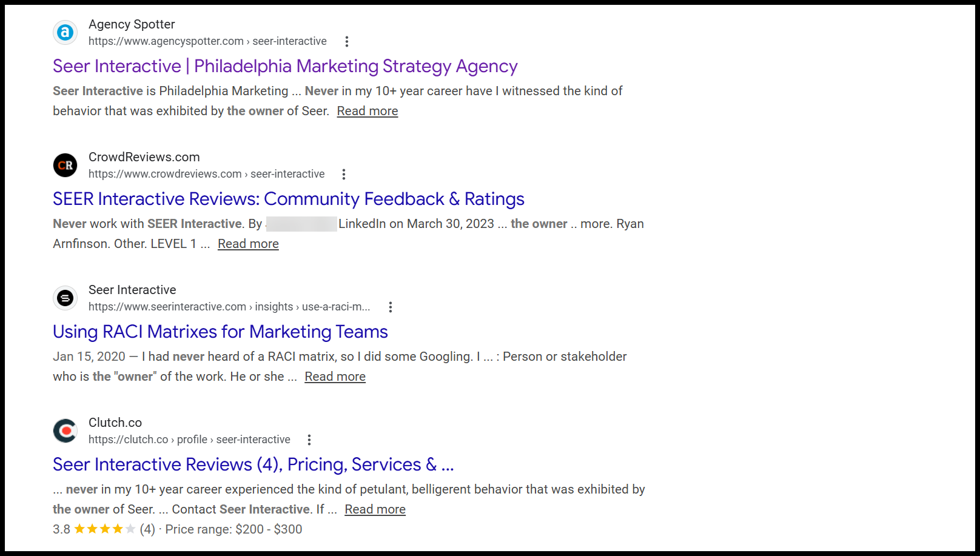Open SEER Interactive Reviews Community Feedback link
The height and width of the screenshot is (556, 980).
pos(288,199)
